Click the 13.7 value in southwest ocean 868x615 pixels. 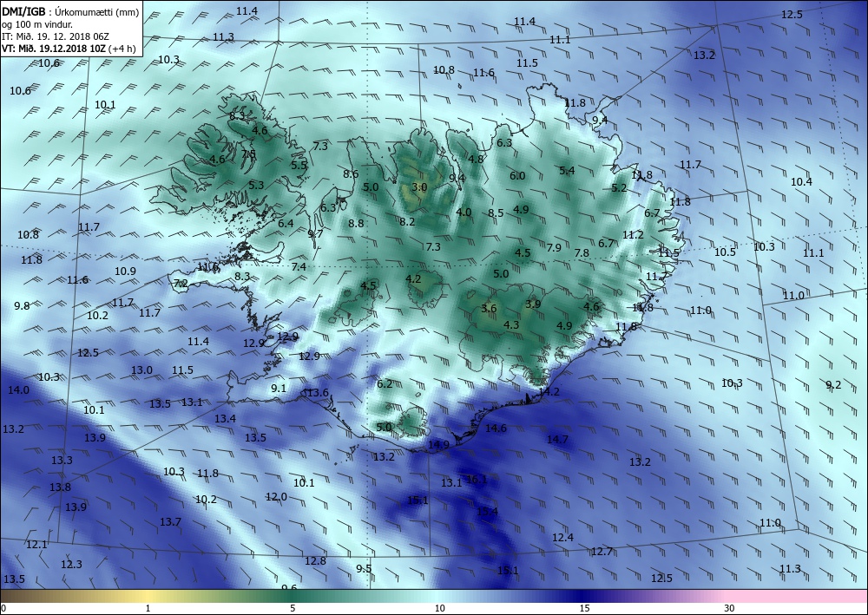[x=170, y=521]
